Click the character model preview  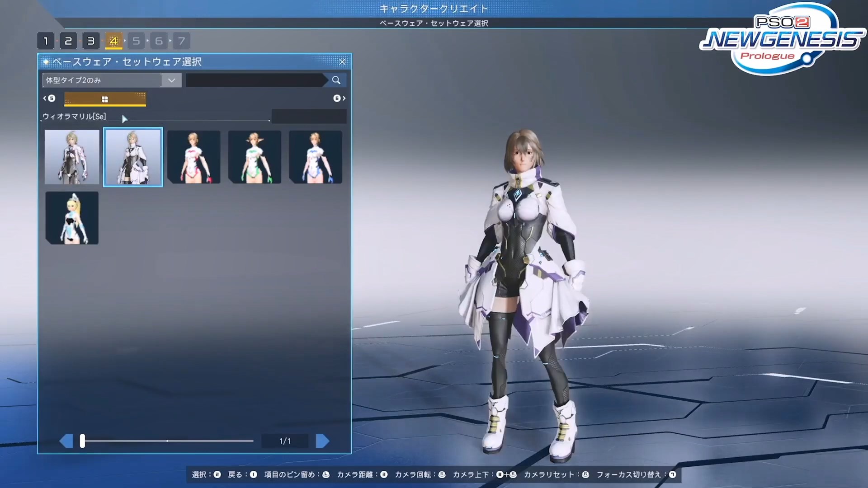click(524, 296)
